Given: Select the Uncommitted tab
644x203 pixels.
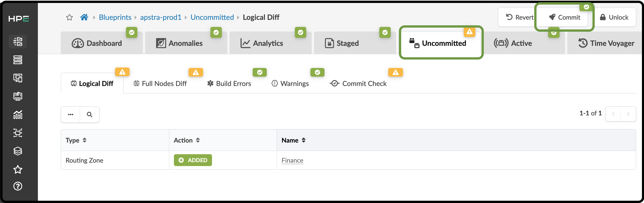Looking at the screenshot, I should click(440, 43).
